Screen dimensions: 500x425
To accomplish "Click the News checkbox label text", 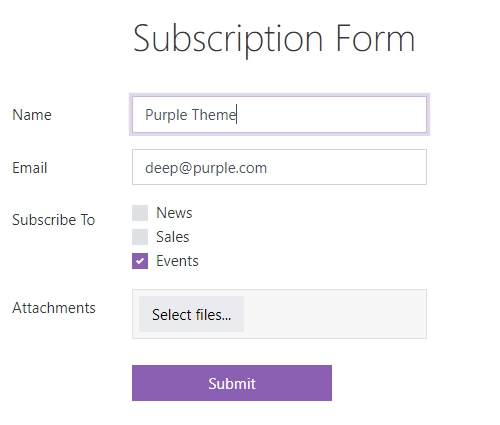I will (174, 213).
